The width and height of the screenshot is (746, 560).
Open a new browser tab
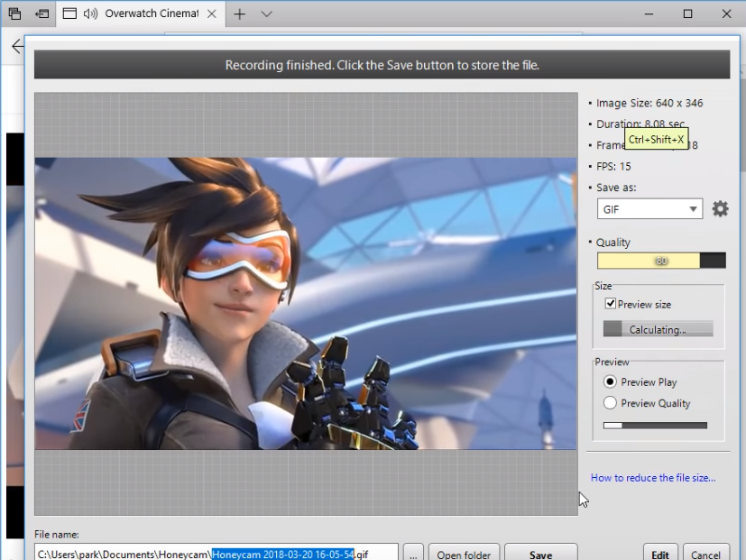click(x=240, y=14)
